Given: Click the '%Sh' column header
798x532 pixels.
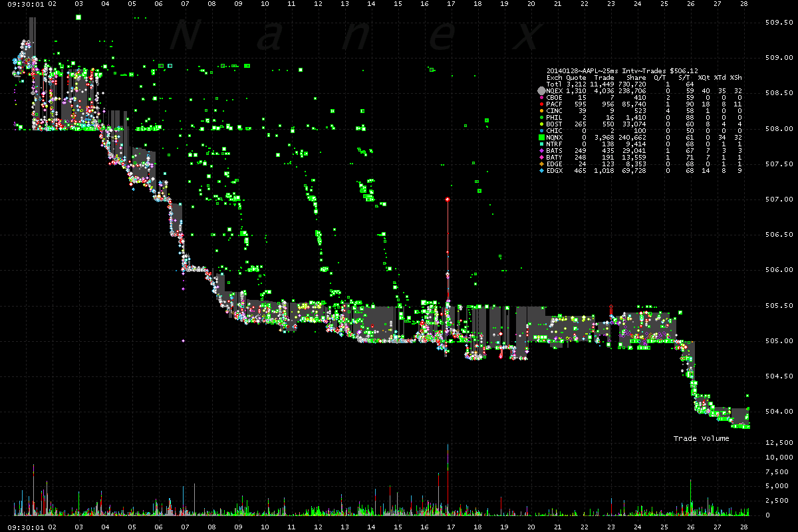Looking at the screenshot, I should (x=736, y=77).
